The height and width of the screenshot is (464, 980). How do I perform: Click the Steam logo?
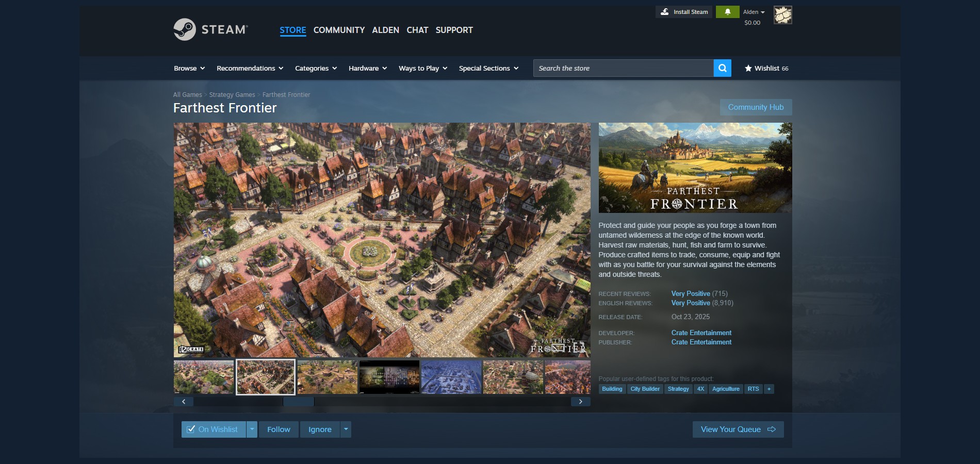click(209, 29)
